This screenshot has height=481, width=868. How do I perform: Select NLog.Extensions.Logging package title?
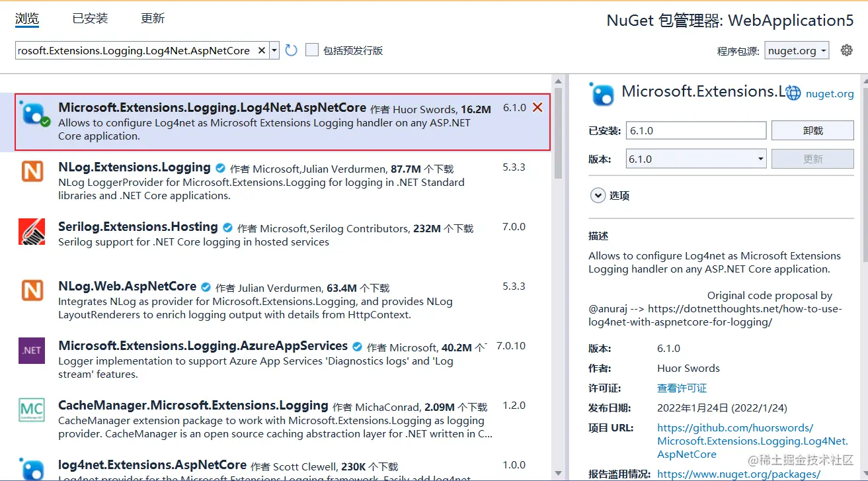coord(134,167)
